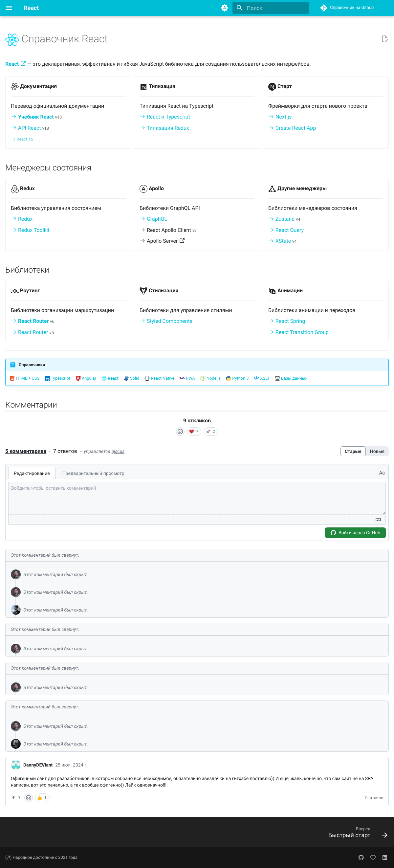Switch to Typescript reference
Screen dimensions: 394x868
tap(57, 378)
